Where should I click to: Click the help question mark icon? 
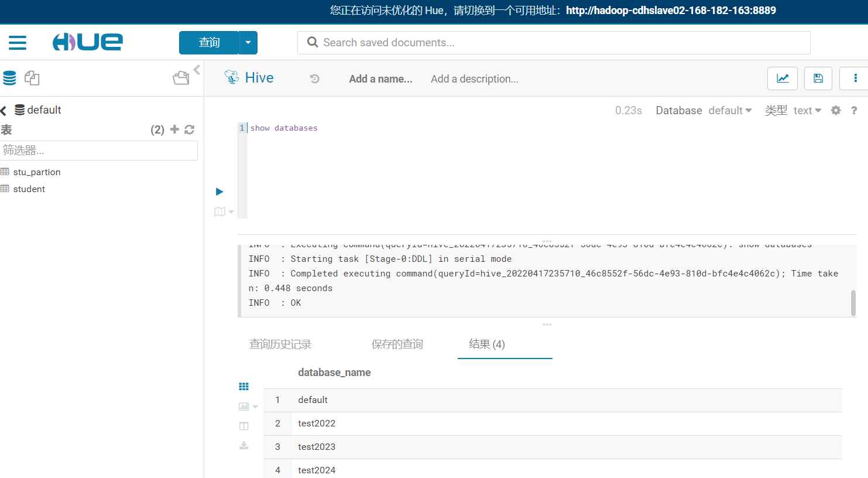click(854, 110)
